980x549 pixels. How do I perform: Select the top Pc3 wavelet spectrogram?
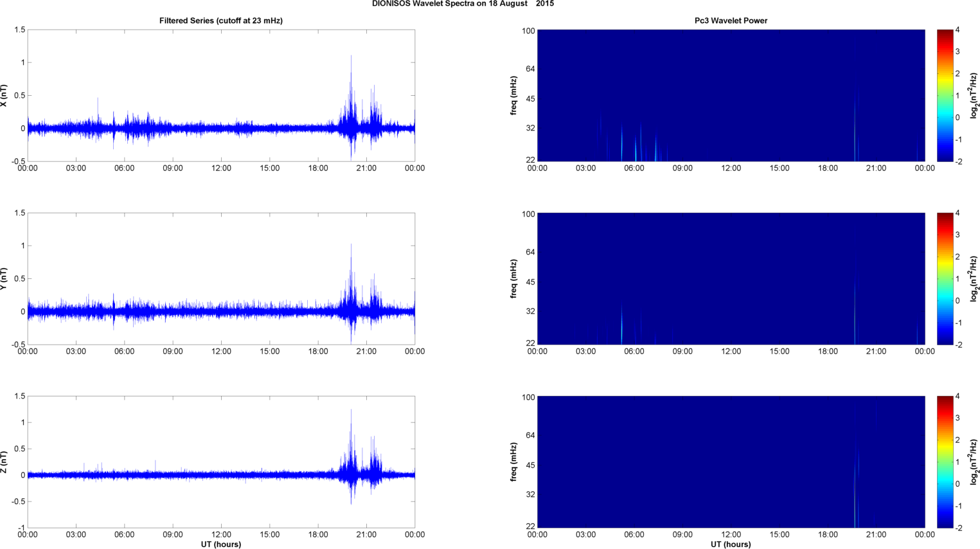pyautogui.click(x=731, y=95)
